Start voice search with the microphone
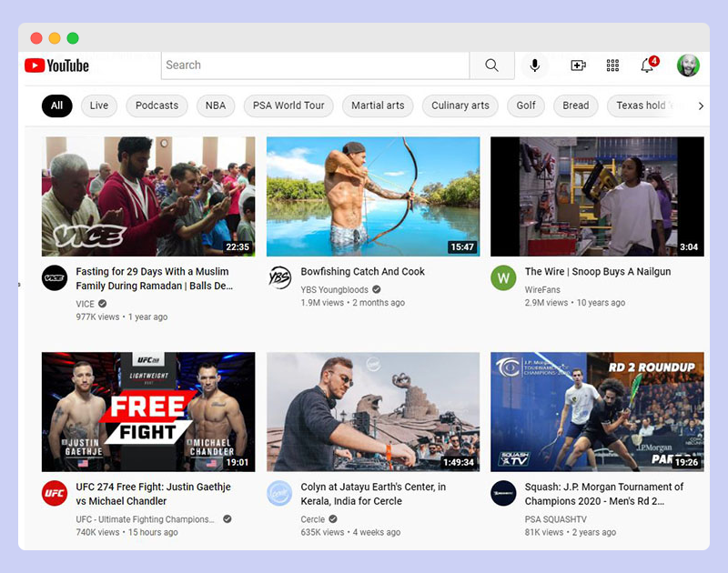This screenshot has height=573, width=728. 535,65
